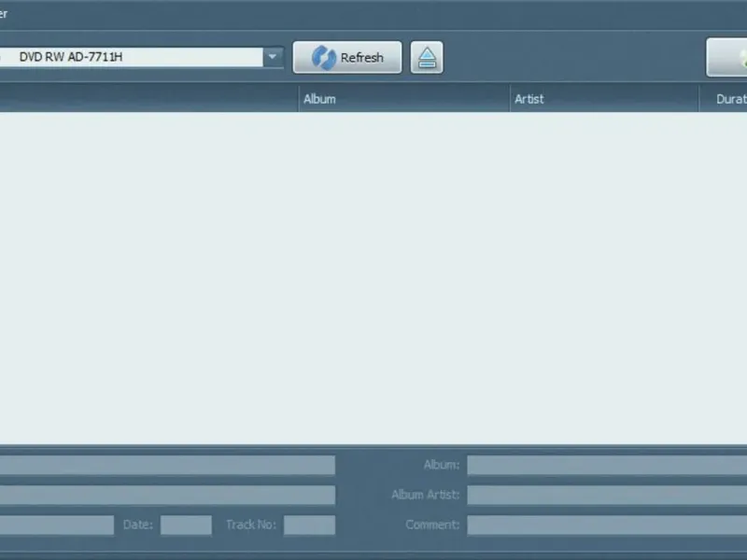Sort the track list by the Artist column
The height and width of the screenshot is (560, 747).
click(x=604, y=99)
